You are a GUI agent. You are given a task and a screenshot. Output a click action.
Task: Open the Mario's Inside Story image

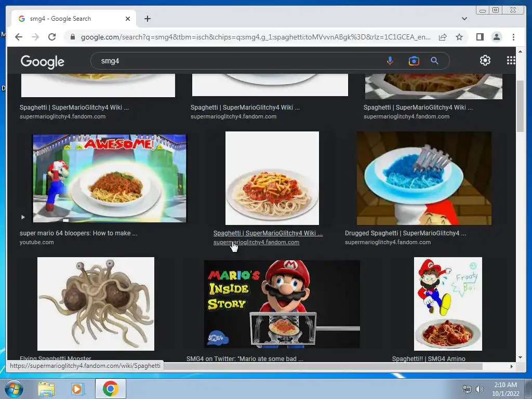tap(282, 304)
